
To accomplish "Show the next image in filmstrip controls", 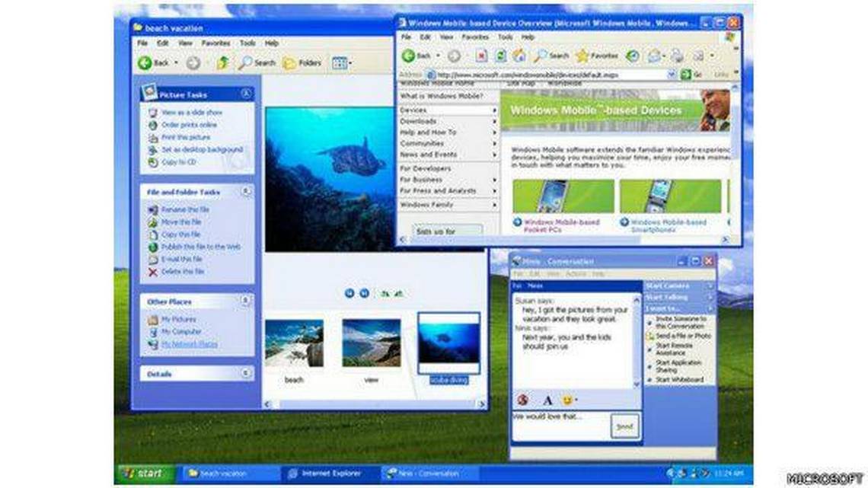I will point(364,293).
